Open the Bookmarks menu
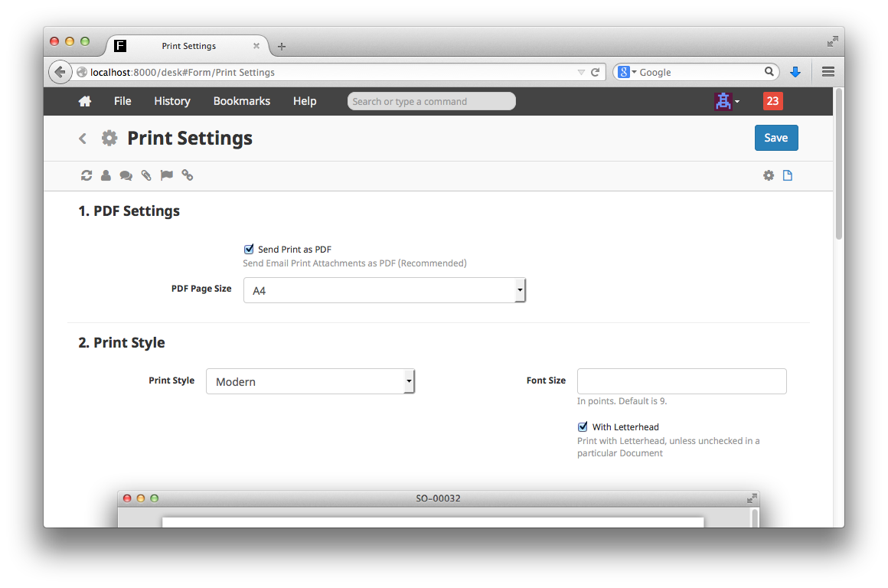Viewport: 888px width, 588px height. point(241,101)
